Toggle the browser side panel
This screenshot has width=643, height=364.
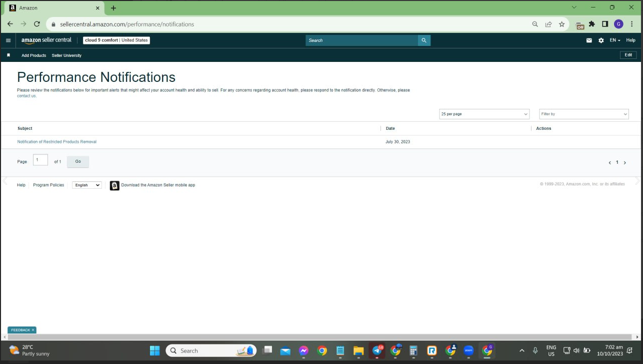[x=605, y=24]
